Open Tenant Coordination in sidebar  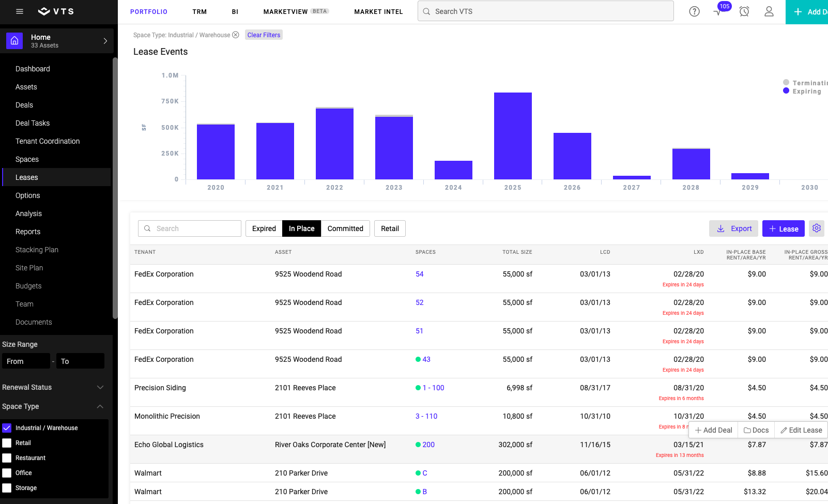coord(48,141)
